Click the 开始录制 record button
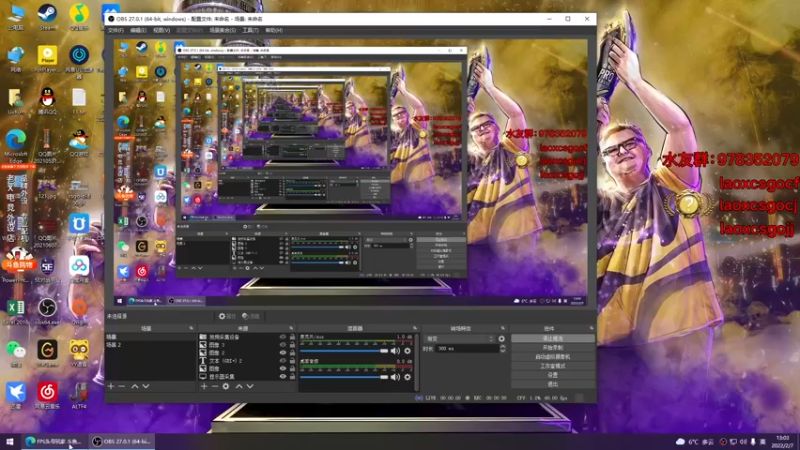This screenshot has width=800, height=450. point(553,347)
